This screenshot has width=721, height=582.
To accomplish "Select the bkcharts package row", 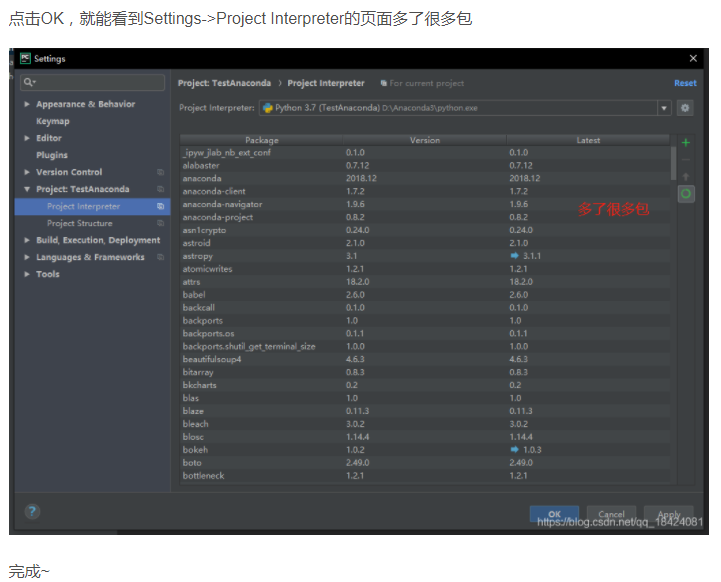I will [425, 385].
